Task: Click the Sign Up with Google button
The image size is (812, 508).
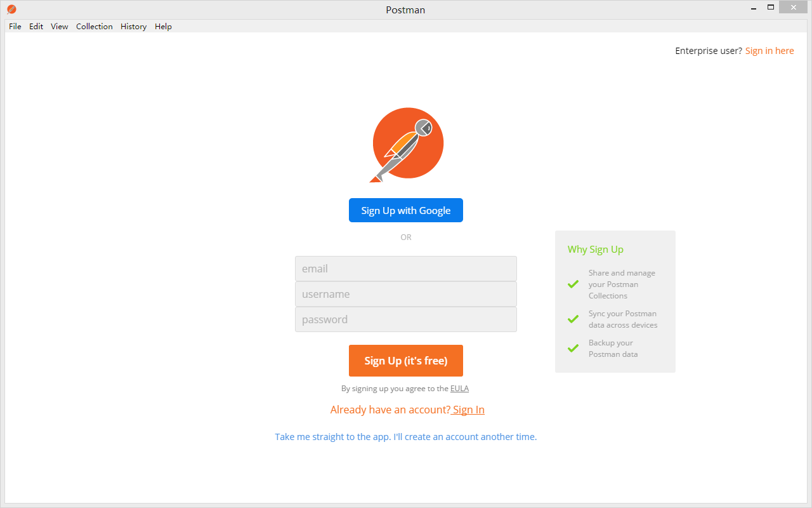Action: tap(406, 210)
